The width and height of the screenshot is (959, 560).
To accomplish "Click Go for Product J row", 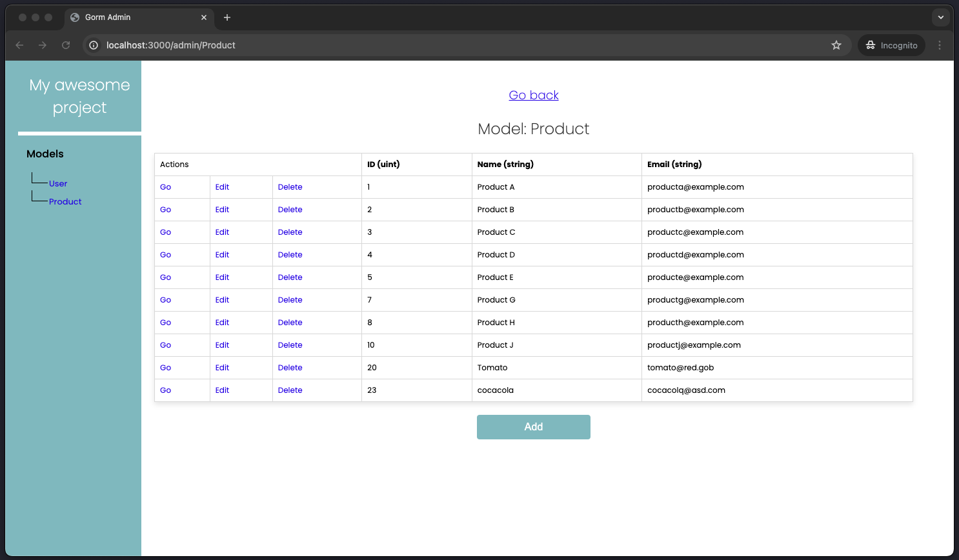I will 166,345.
